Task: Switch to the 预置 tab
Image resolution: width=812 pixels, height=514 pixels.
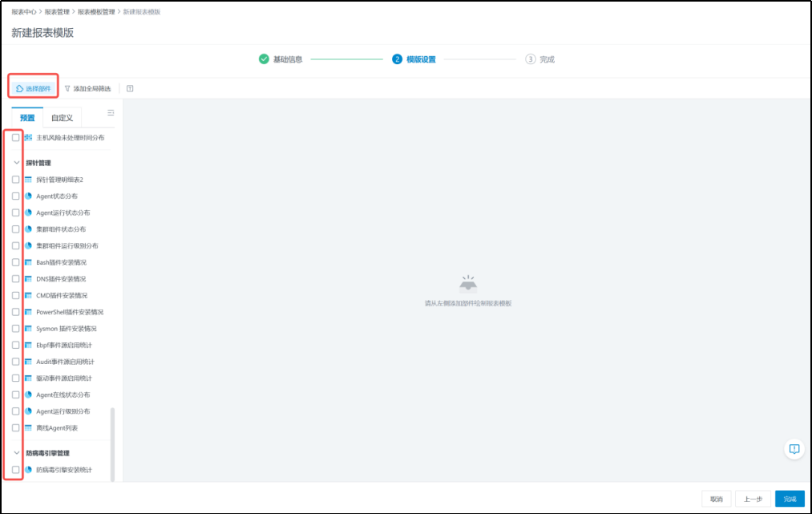Action: [x=27, y=118]
